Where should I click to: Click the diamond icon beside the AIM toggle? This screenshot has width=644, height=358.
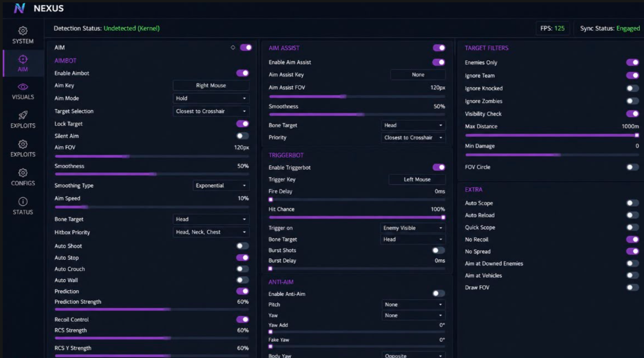pos(233,47)
